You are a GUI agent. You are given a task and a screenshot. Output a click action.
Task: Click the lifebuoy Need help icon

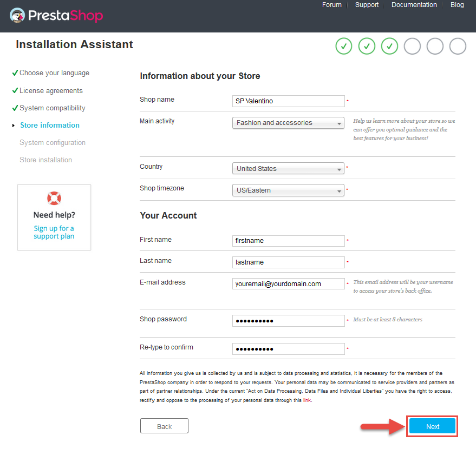click(x=54, y=199)
